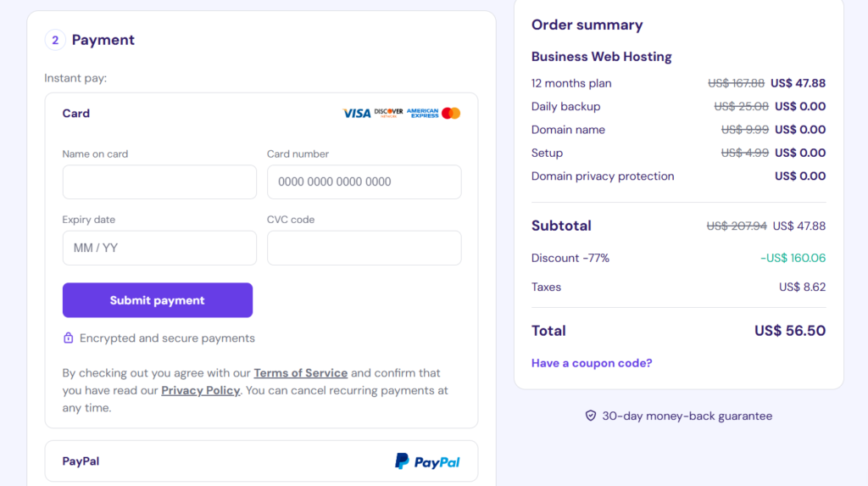Click the CVC code field
Viewport: 868px width, 486px height.
click(364, 248)
